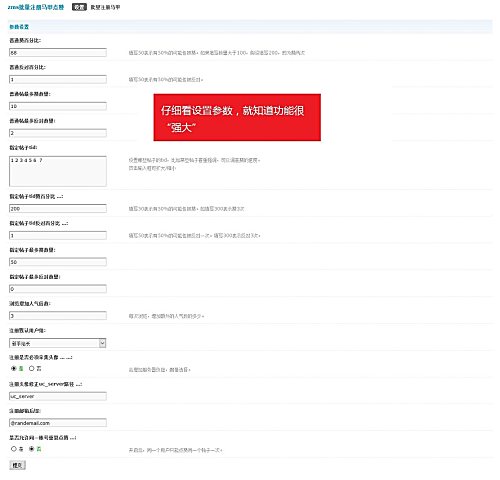Select the 设置 tab
500x480 pixels.
(x=79, y=7)
